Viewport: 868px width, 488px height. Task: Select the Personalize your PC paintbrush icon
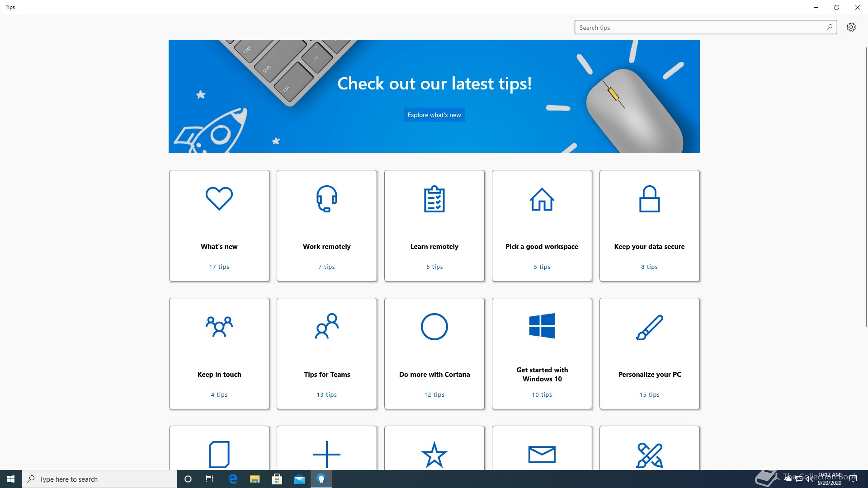click(649, 327)
